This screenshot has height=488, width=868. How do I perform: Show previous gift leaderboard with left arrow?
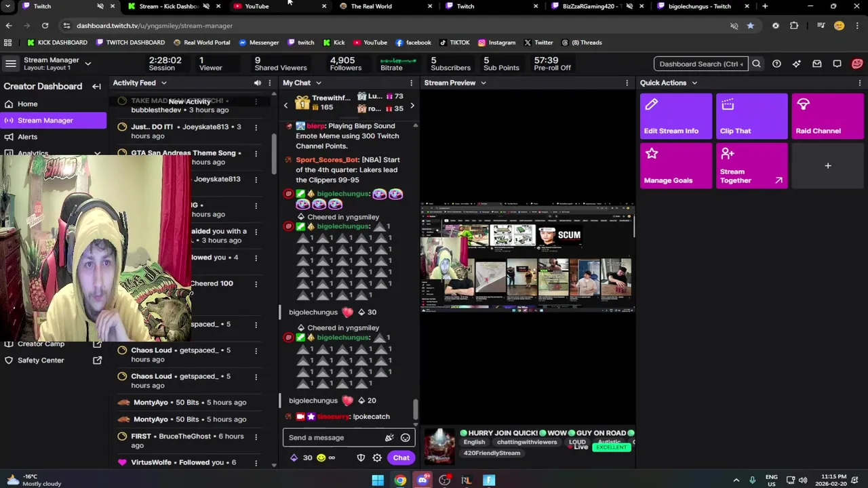click(x=285, y=106)
